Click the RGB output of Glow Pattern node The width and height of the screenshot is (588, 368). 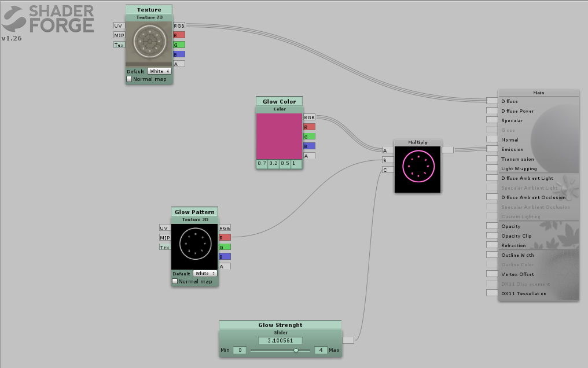225,228
